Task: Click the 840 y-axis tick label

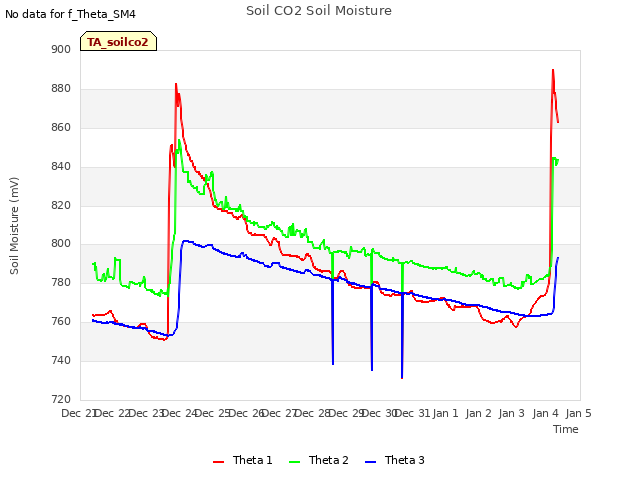Action: click(x=61, y=166)
